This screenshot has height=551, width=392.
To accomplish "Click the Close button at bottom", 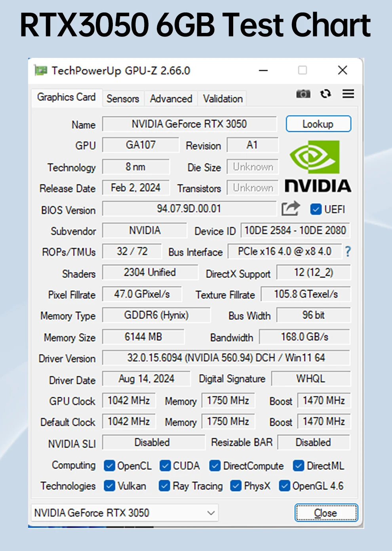I will (x=326, y=513).
